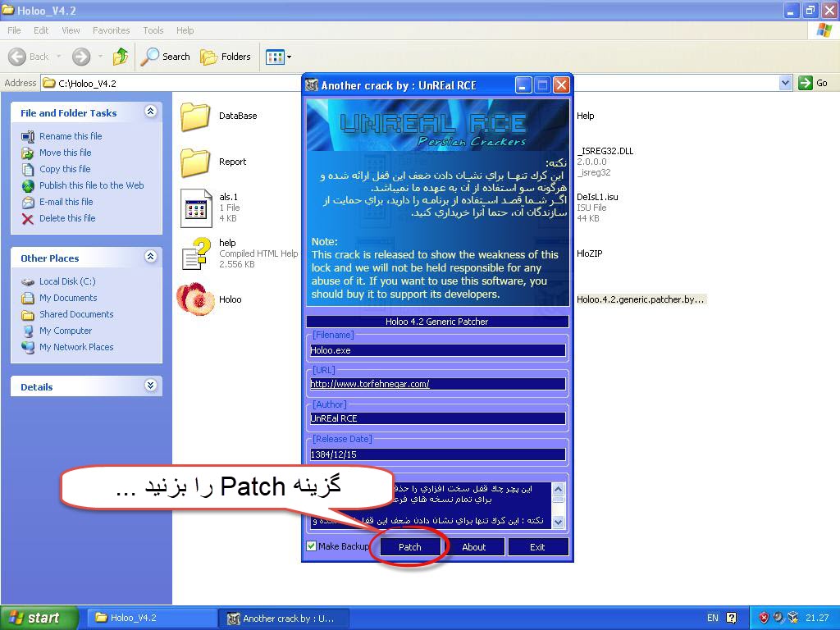Open the Address bar dropdown arrow
Screen dimensions: 840x630
785,83
